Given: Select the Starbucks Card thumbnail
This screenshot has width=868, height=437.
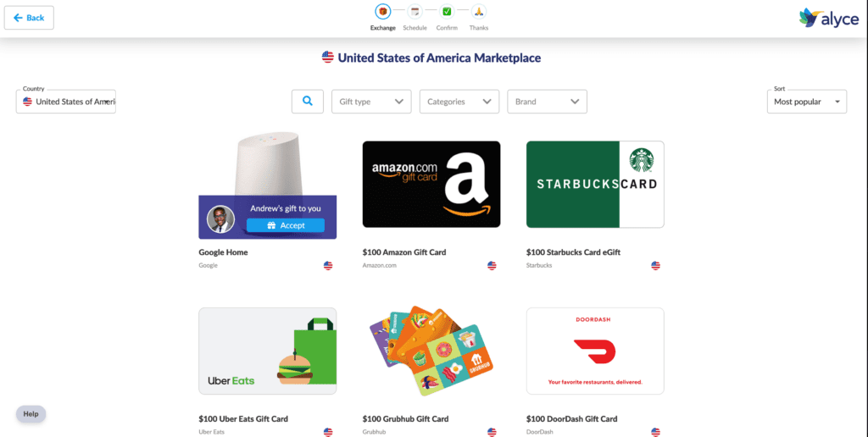Looking at the screenshot, I should [595, 185].
